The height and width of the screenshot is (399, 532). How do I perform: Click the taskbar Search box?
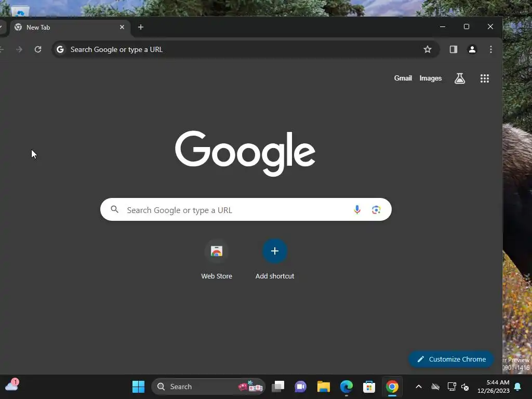tap(208, 387)
